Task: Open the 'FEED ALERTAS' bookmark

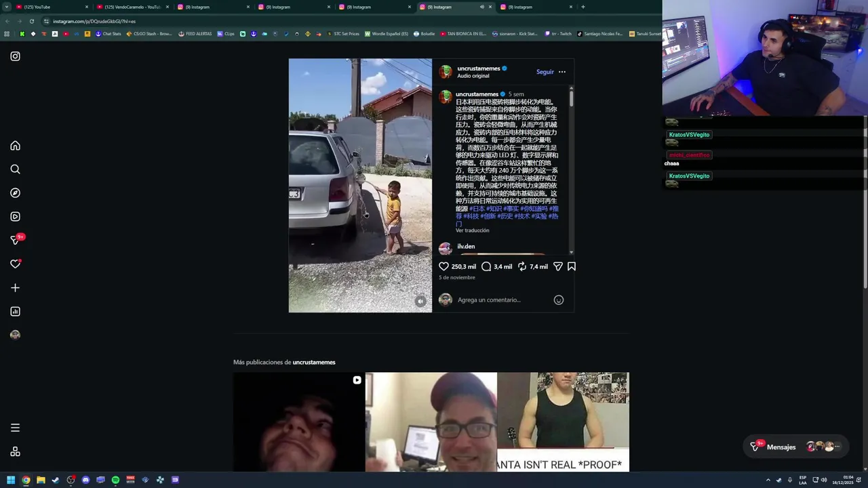Action: tap(195, 33)
